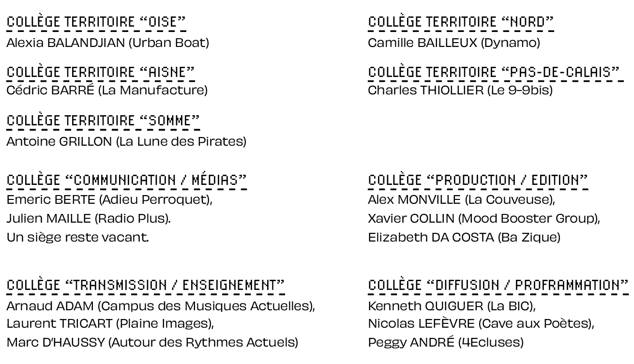This screenshot has height=364, width=634.
Task: Select Emeric BERTE (Adieu Perroquet) line
Action: point(109,199)
